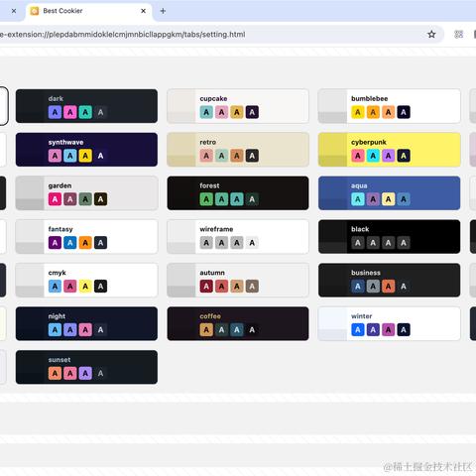The image size is (476, 476).
Task: Select the sunset theme card
Action: coord(86,367)
